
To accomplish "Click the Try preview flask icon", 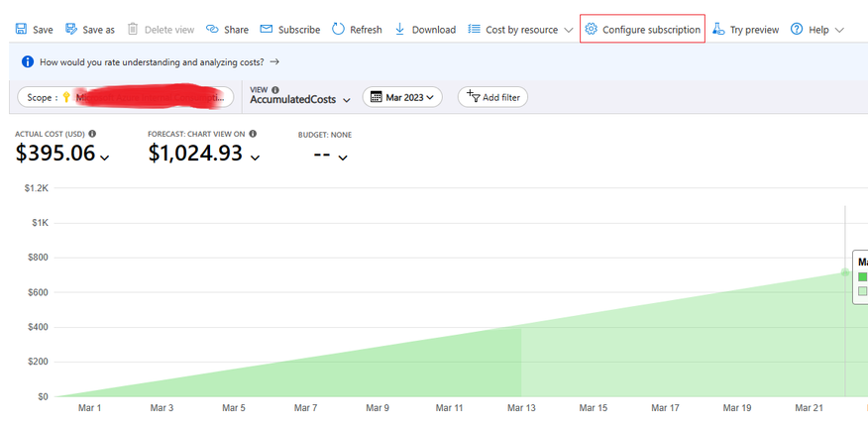I will (718, 29).
